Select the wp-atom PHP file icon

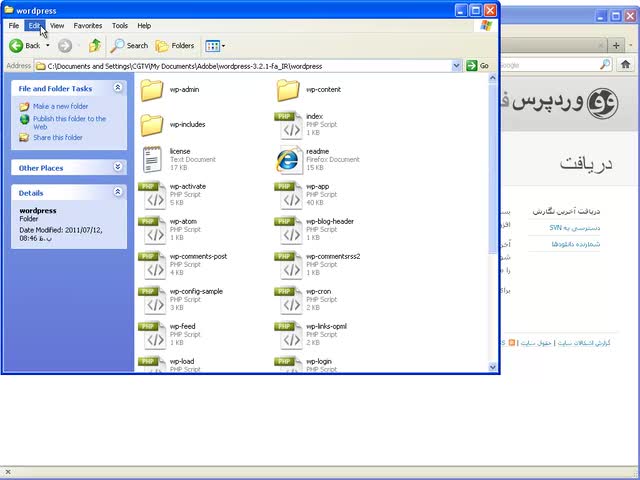click(x=152, y=230)
